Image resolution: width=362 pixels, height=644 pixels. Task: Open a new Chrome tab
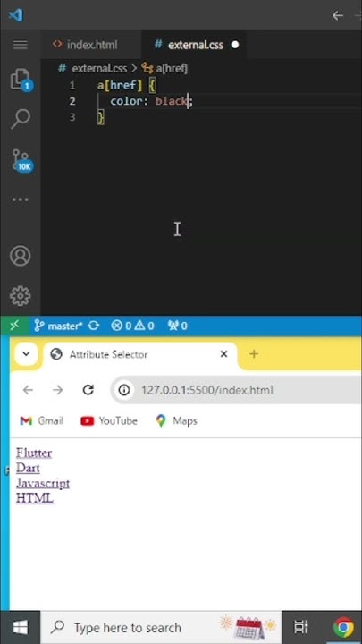pos(254,353)
